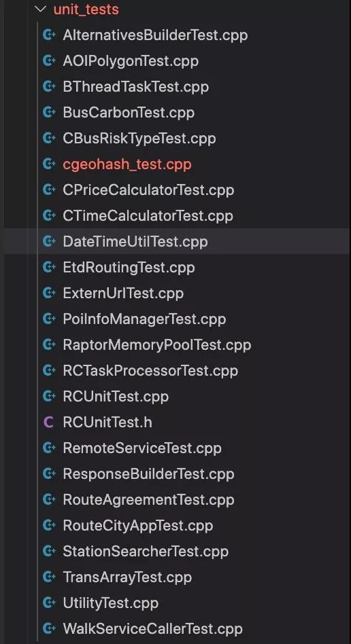Click C++ icon beside DateTimeUtilTest.cpp
This screenshot has height=644, width=351.
tap(49, 242)
